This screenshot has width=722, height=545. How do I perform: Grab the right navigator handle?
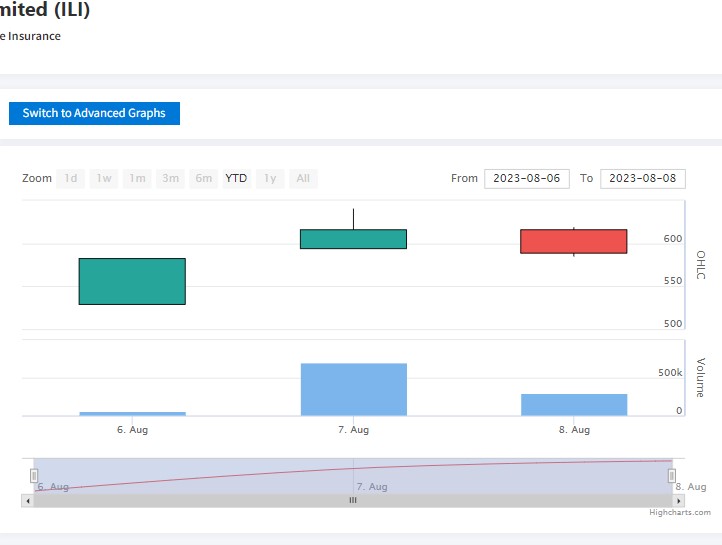[x=672, y=476]
